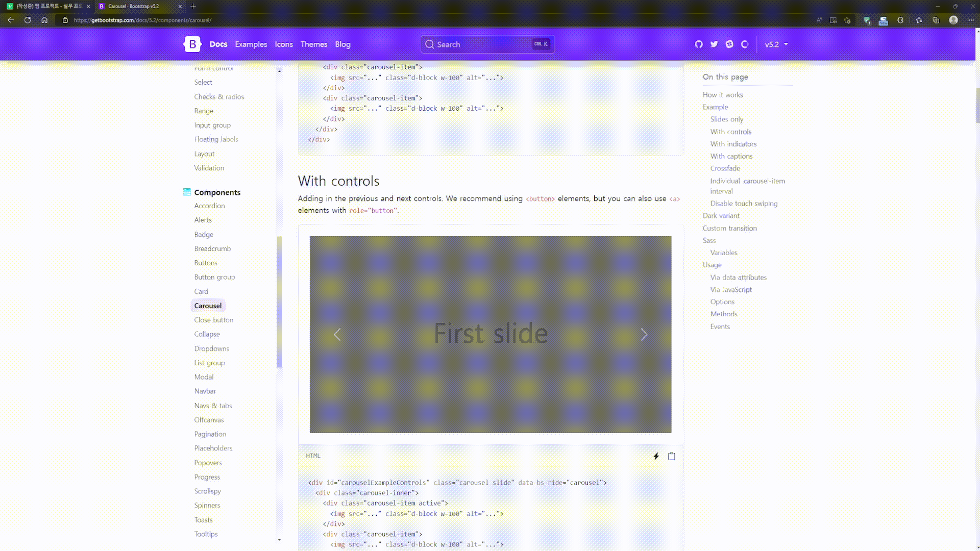Click the Bootstrap logo in the navbar
Image resolution: width=980 pixels, height=551 pixels.
(x=192, y=44)
